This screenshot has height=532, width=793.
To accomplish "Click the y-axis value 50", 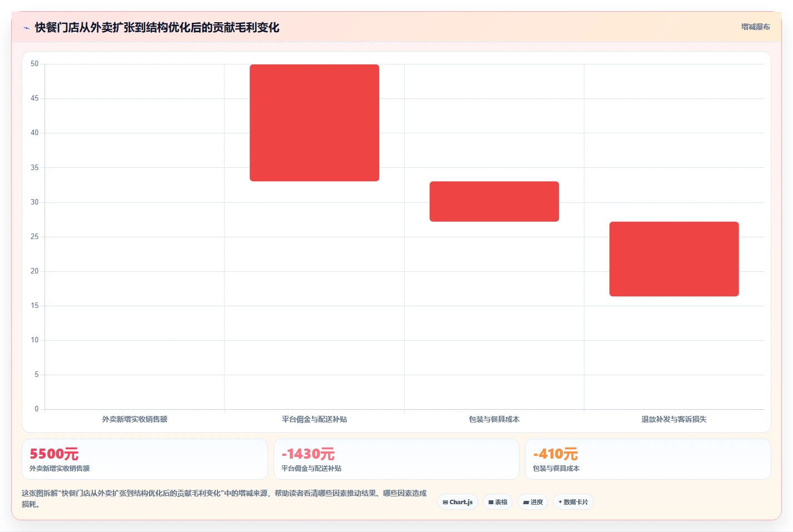I will (x=34, y=64).
